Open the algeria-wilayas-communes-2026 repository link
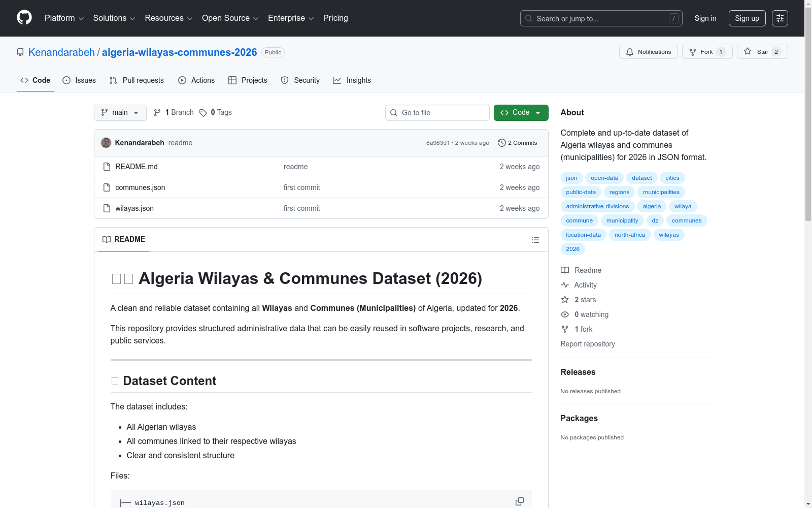Image resolution: width=812 pixels, height=508 pixels. [x=180, y=52]
